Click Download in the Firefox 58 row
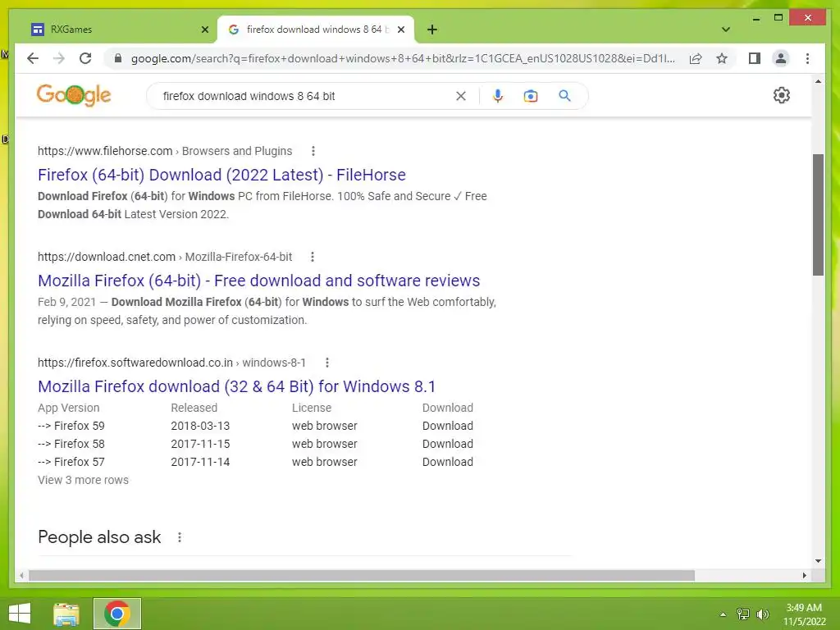 coord(448,444)
